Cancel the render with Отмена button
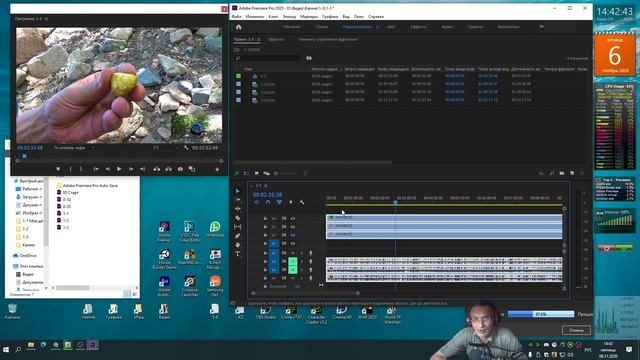This screenshot has height=360, width=640. [x=576, y=330]
